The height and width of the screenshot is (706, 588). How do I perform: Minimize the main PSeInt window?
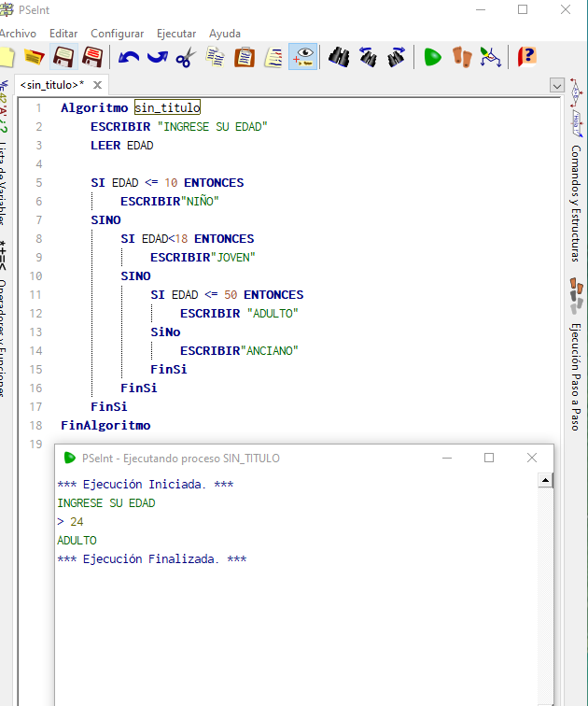coord(481,9)
